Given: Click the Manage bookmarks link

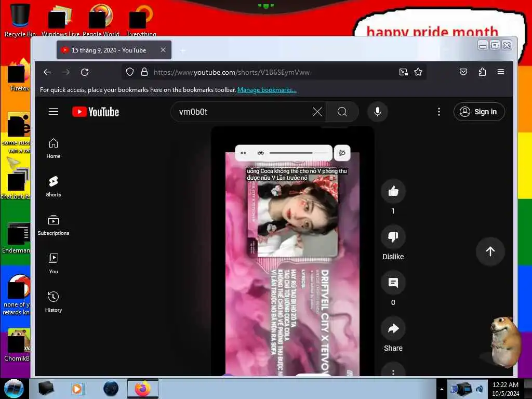Looking at the screenshot, I should (x=267, y=90).
